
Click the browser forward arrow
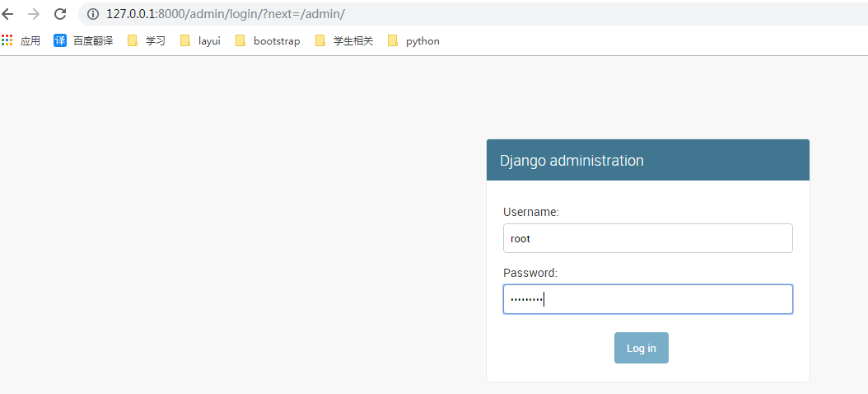click(33, 14)
